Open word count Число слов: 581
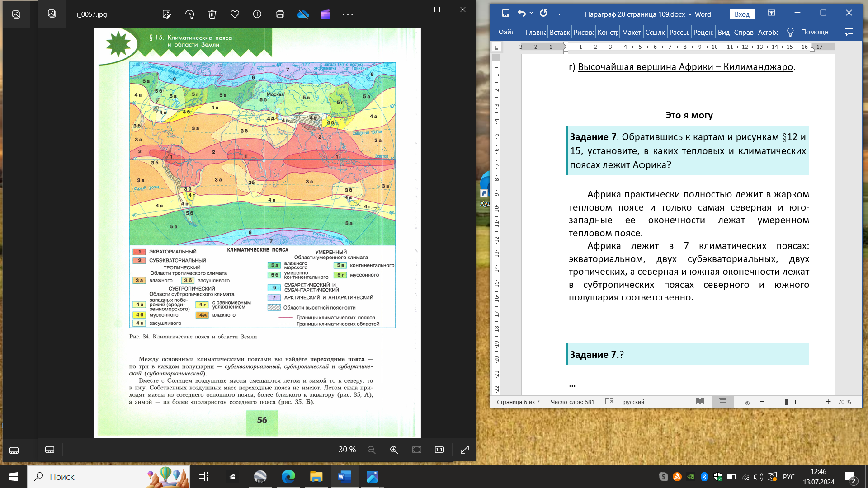Image resolution: width=868 pixels, height=488 pixels. [x=572, y=402]
